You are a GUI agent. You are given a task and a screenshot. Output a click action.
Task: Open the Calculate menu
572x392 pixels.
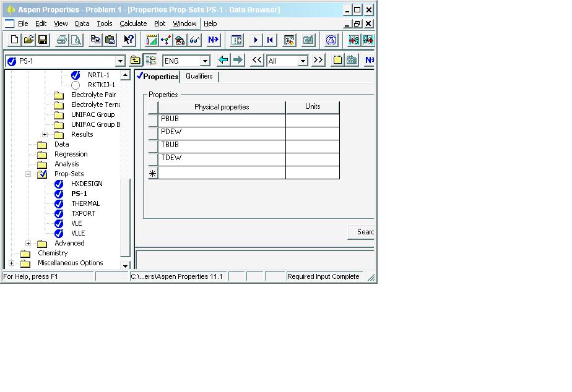(133, 23)
